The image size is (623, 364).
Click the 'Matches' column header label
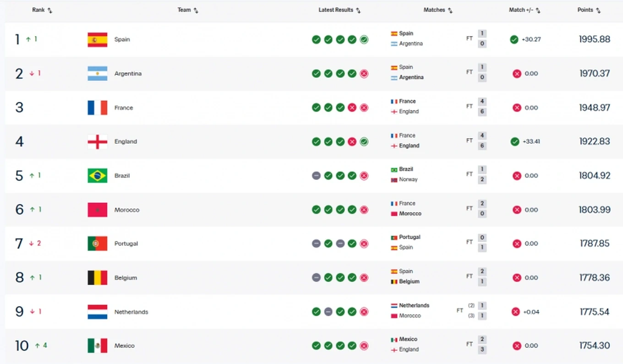pos(434,10)
